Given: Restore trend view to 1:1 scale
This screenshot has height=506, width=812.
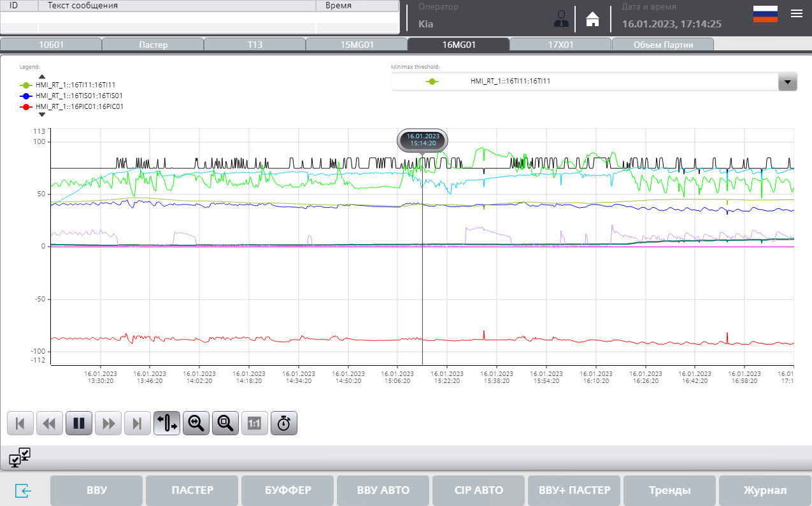Looking at the screenshot, I should pos(254,423).
